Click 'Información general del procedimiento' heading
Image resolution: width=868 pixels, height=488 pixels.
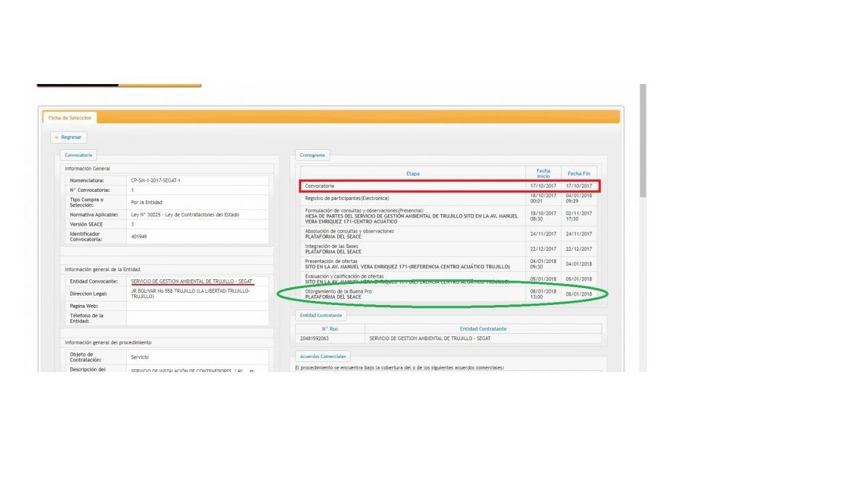108,343
